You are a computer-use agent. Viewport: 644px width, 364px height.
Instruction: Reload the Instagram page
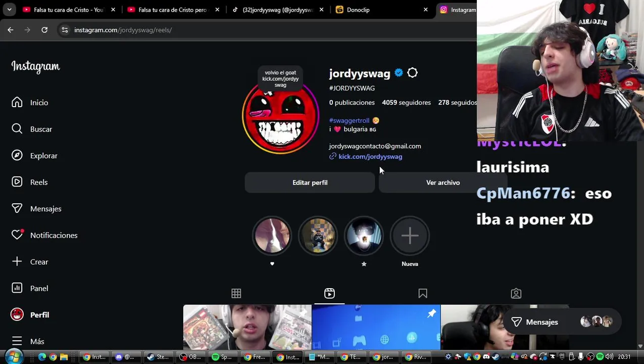tap(44, 30)
